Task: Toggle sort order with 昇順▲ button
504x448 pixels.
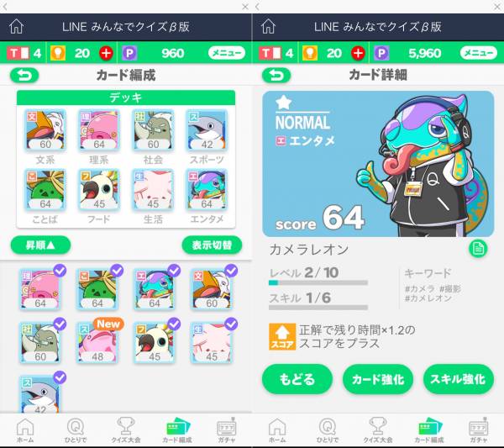Action: click(40, 245)
